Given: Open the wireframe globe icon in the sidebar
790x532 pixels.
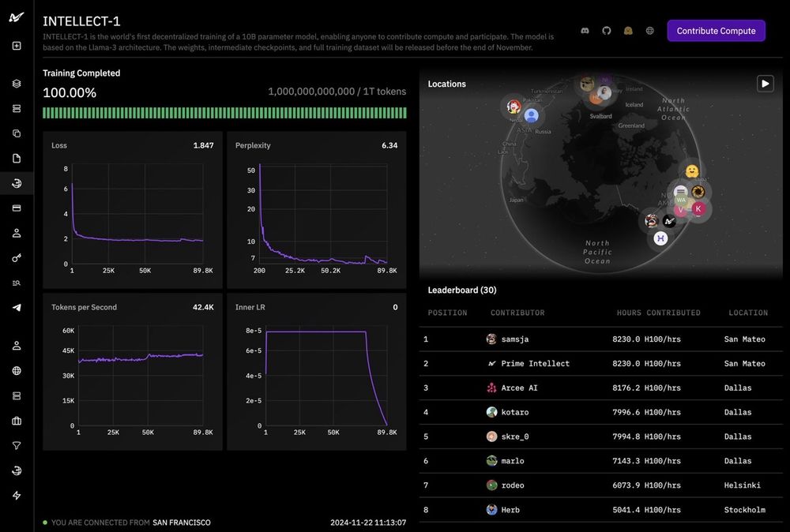Looking at the screenshot, I should pos(17,371).
